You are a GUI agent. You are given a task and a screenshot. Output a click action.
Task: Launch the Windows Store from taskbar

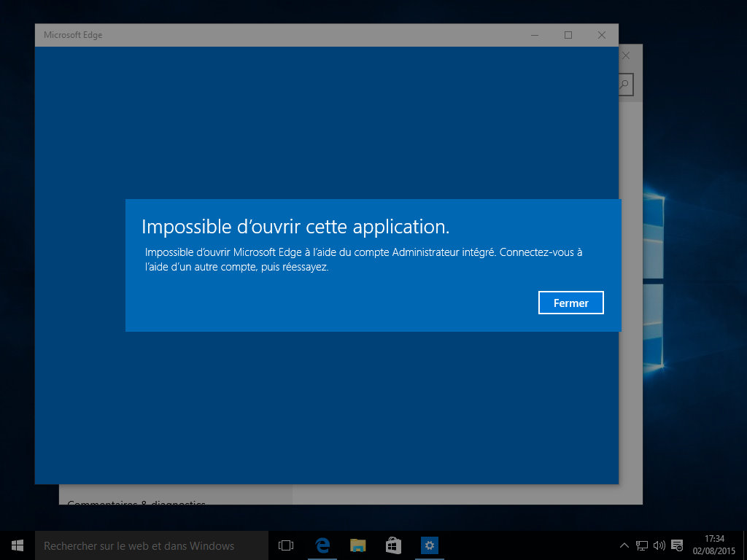point(393,545)
